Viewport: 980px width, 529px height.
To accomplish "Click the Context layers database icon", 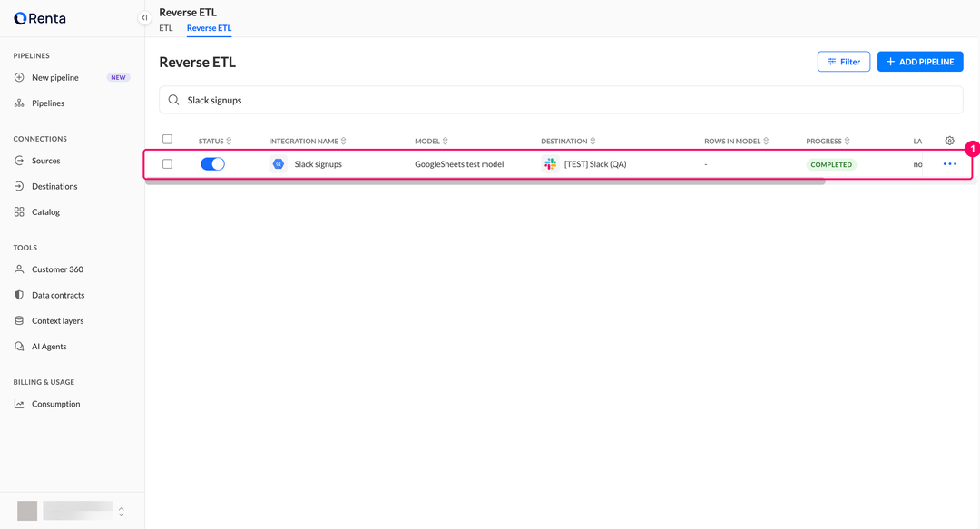I will tap(19, 321).
